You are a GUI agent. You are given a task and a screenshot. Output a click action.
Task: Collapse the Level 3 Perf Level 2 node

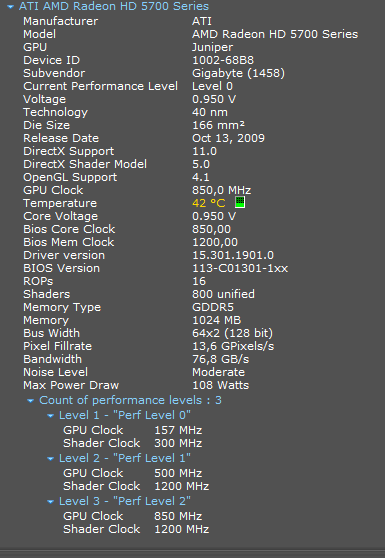point(51,502)
